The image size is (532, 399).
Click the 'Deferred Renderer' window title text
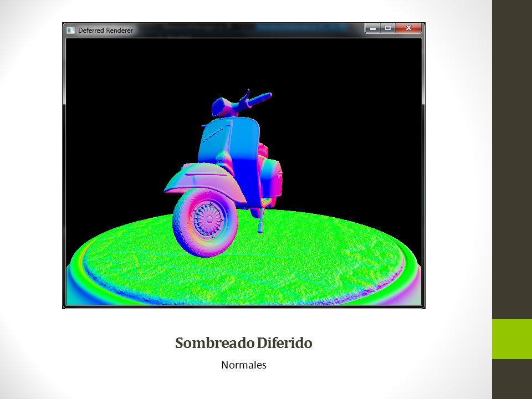(105, 30)
